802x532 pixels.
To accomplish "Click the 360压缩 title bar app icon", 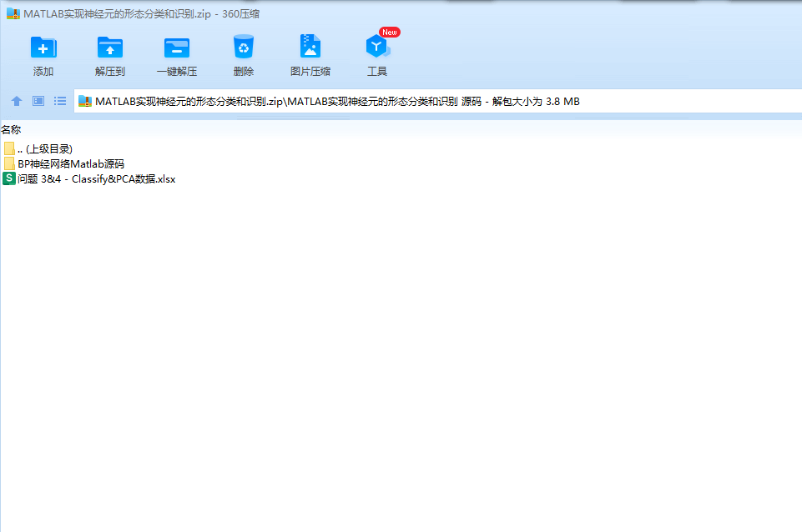I will pyautogui.click(x=13, y=13).
